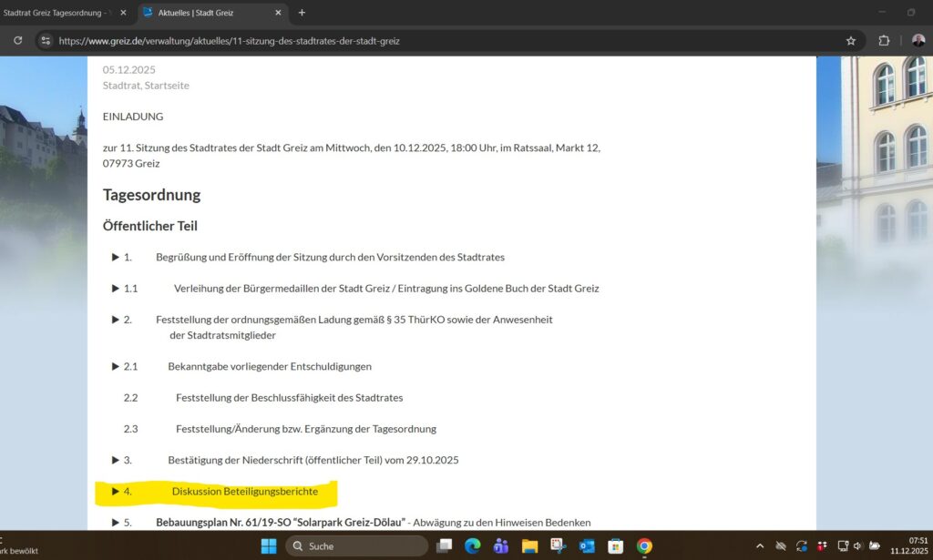Reload the page with the refresh icon
The height and width of the screenshot is (560, 933).
[17, 41]
